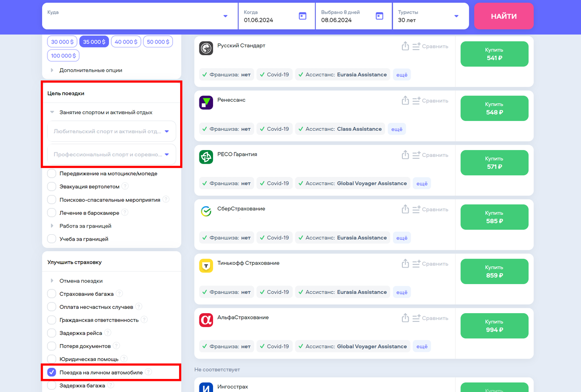Open the Туристы 30 лет dropdown
This screenshot has width=581, height=392.
(430, 16)
